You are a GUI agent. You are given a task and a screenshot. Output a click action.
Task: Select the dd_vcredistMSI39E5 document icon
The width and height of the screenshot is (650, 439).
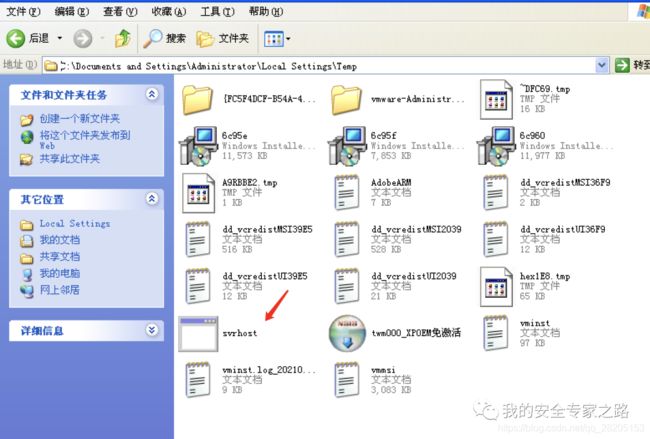[198, 239]
